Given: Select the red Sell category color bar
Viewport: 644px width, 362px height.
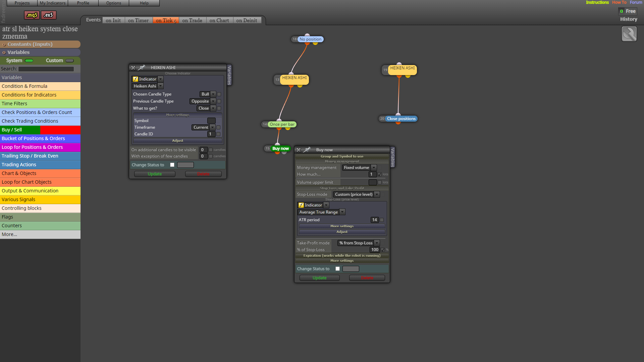Looking at the screenshot, I should point(60,130).
